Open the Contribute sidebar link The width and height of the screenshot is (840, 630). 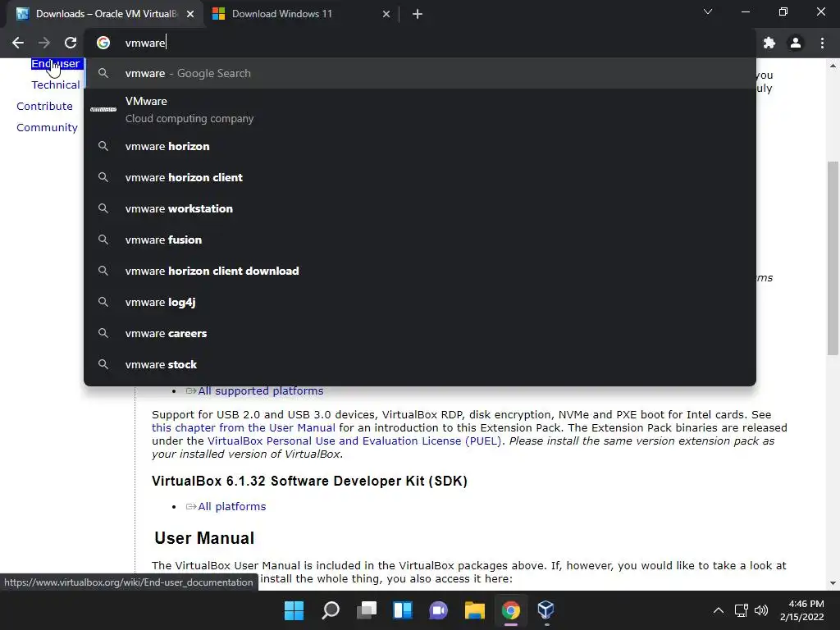pyautogui.click(x=44, y=106)
